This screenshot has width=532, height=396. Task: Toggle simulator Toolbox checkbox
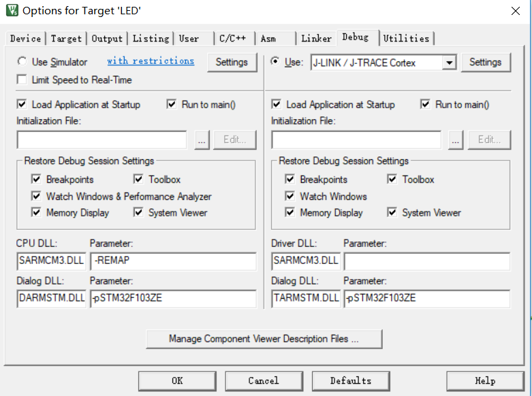[x=138, y=179]
